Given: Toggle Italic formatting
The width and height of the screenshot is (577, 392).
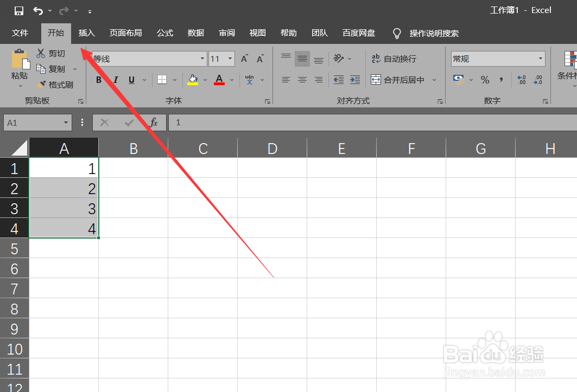Looking at the screenshot, I should 116,80.
